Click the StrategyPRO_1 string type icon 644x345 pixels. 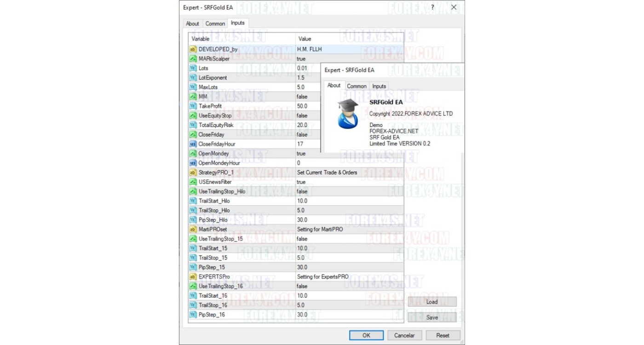point(193,172)
